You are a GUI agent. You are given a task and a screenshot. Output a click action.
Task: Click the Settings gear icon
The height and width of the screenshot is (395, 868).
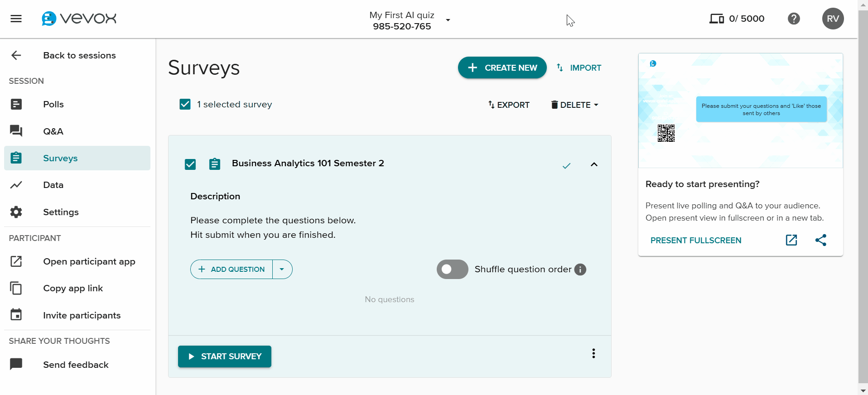click(x=16, y=212)
